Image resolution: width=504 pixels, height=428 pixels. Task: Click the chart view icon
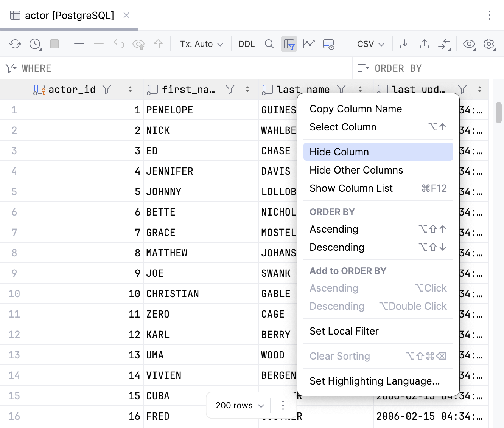(x=309, y=44)
